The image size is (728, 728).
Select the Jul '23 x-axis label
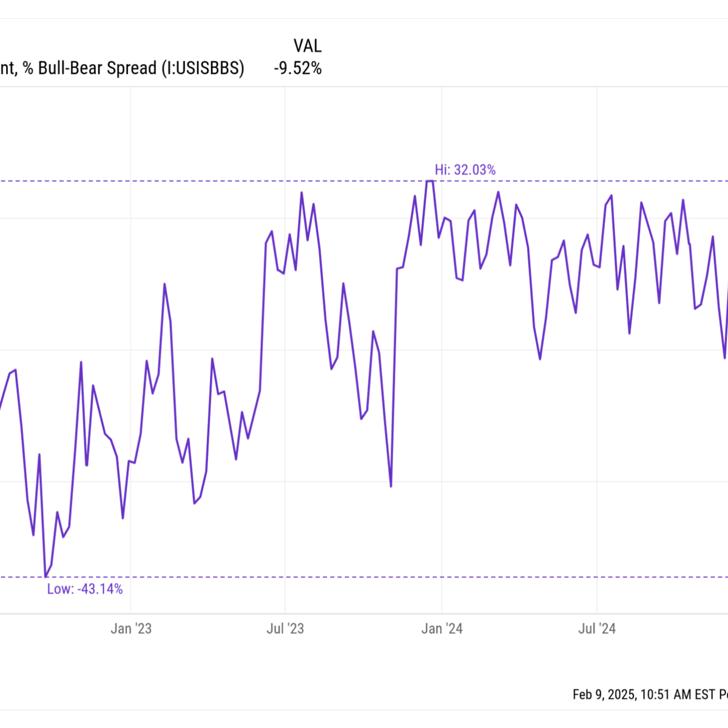pyautogui.click(x=285, y=629)
